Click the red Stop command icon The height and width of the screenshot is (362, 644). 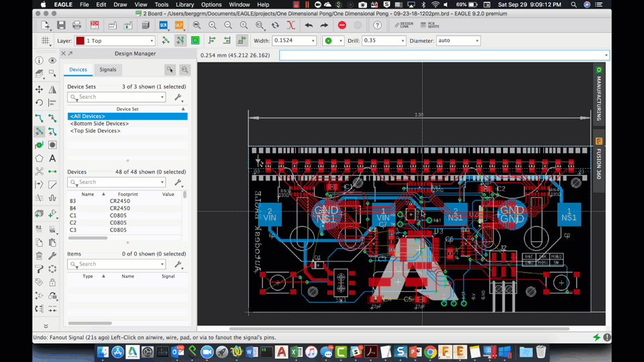(342, 25)
